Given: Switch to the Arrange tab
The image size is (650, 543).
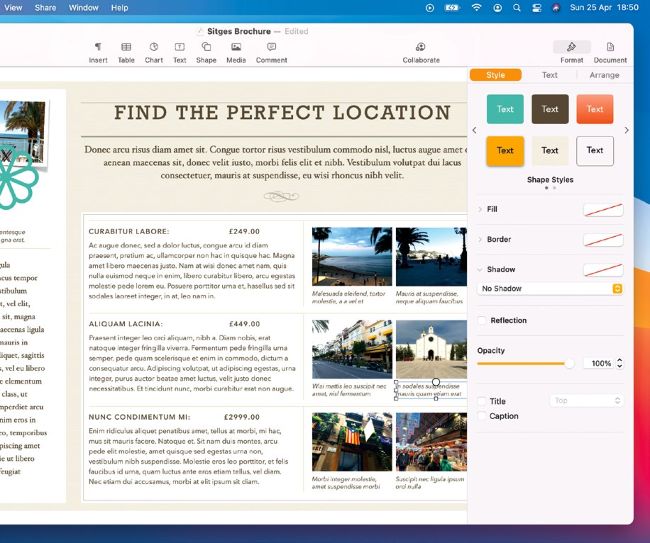Looking at the screenshot, I should click(604, 75).
